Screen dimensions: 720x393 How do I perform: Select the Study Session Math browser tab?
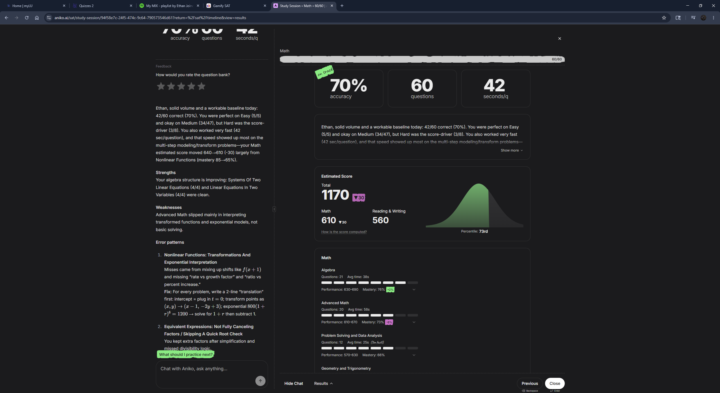(303, 6)
